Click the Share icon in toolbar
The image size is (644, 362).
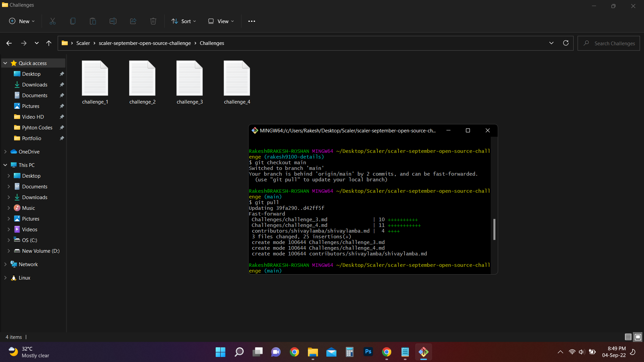click(x=133, y=21)
